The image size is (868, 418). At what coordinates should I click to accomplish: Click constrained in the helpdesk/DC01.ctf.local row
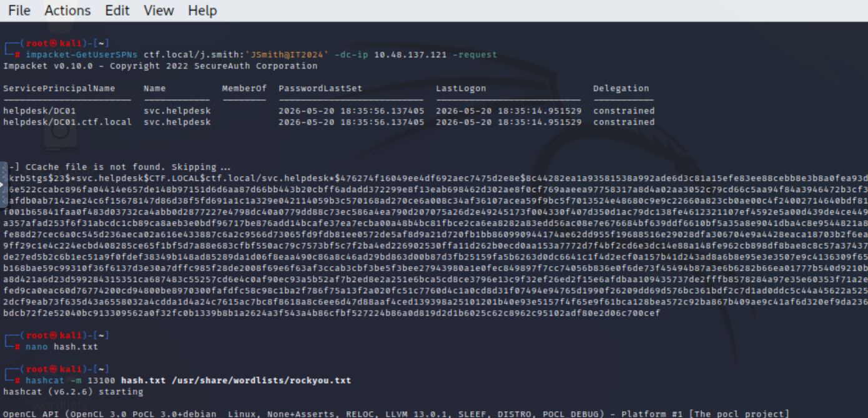pos(624,122)
